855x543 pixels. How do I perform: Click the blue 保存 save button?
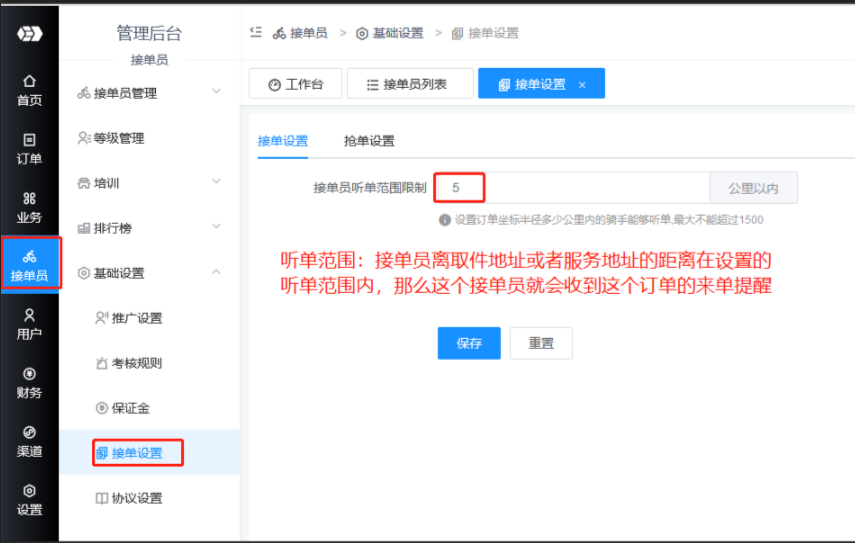click(x=469, y=343)
